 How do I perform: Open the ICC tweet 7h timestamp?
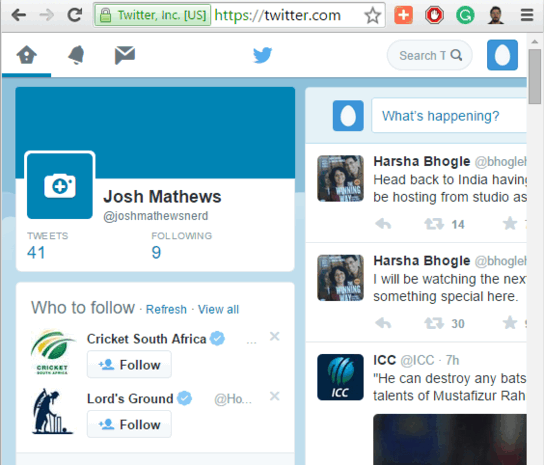coord(452,360)
